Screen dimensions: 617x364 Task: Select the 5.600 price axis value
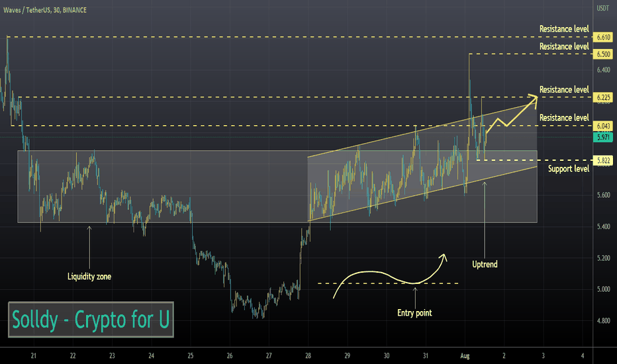pyautogui.click(x=603, y=195)
